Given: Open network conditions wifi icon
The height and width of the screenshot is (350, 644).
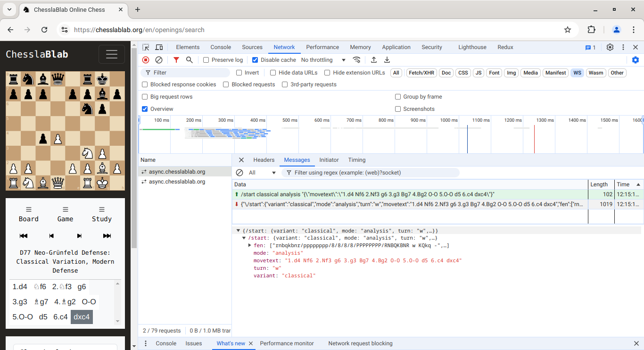Looking at the screenshot, I should 357,60.
